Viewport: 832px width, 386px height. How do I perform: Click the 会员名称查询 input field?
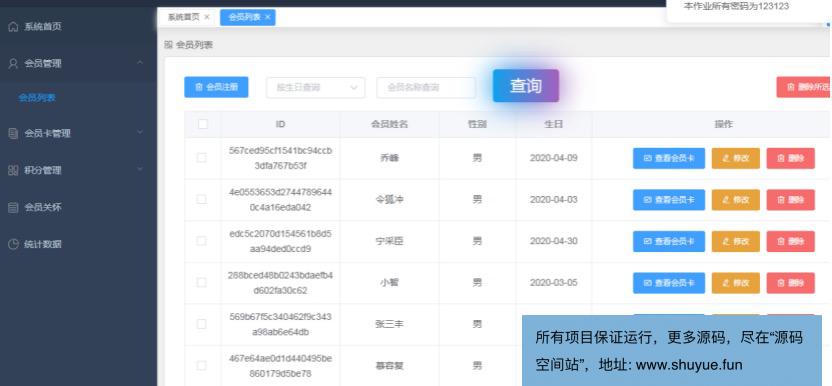click(x=426, y=88)
